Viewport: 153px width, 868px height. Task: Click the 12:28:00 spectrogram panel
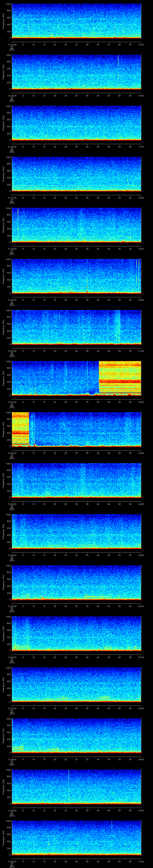(76, 735)
